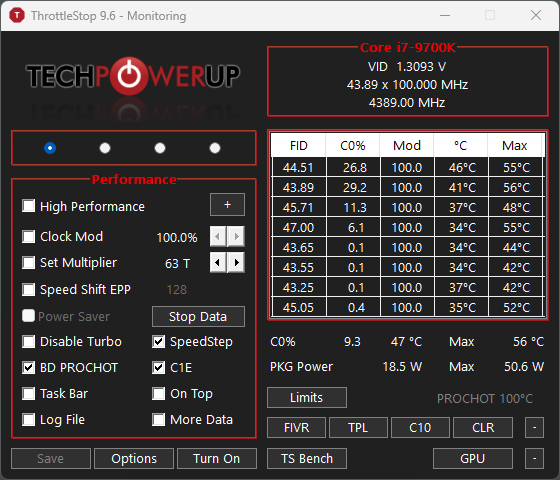Select the second profile radio button

point(105,148)
